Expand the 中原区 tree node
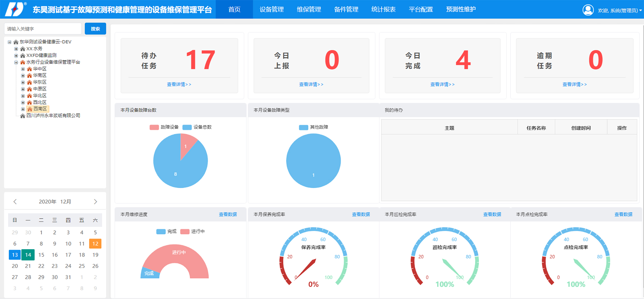This screenshot has height=299, width=644. coord(23,89)
